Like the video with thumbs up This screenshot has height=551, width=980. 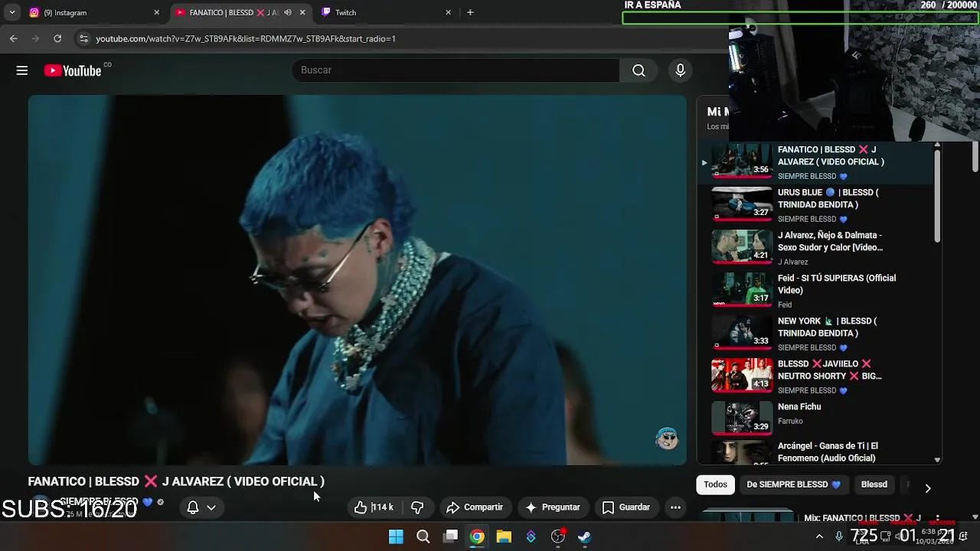pos(374,507)
